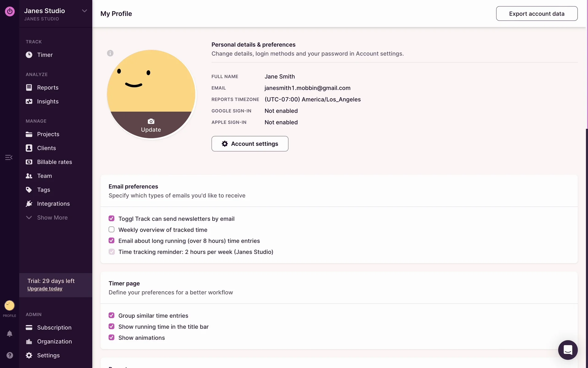
Task: Click the Insights chart icon
Action: pyautogui.click(x=29, y=102)
